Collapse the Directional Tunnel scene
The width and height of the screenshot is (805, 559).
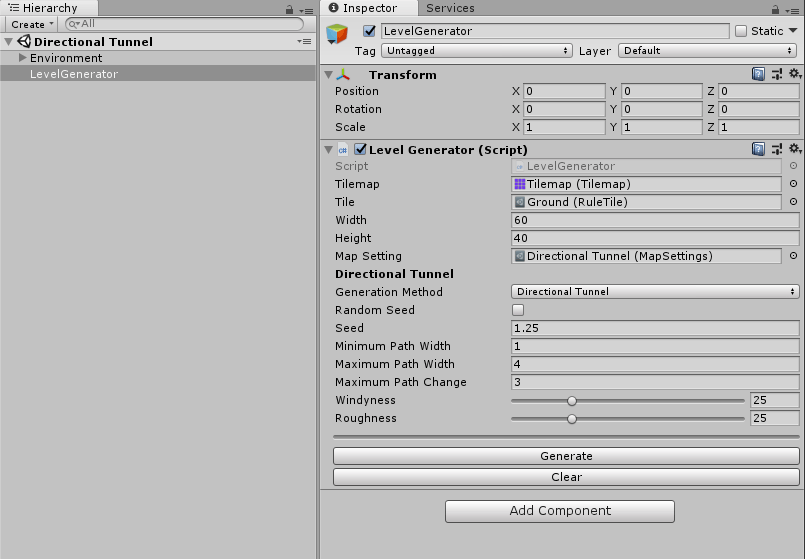8,42
